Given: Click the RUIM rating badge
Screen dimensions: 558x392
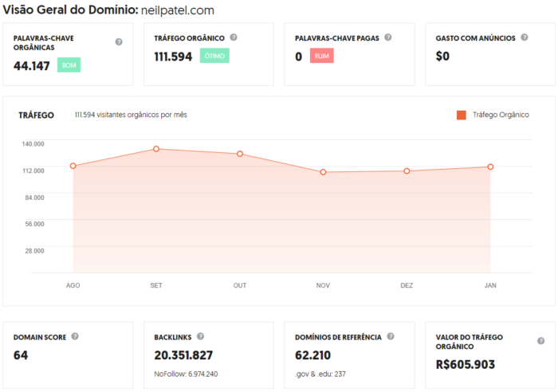Looking at the screenshot, I should point(322,56).
